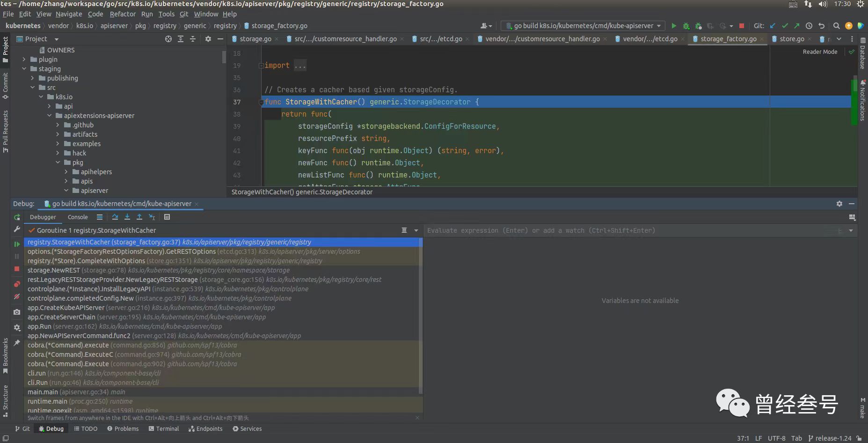Click release-1.24 git branch widget

830,438
